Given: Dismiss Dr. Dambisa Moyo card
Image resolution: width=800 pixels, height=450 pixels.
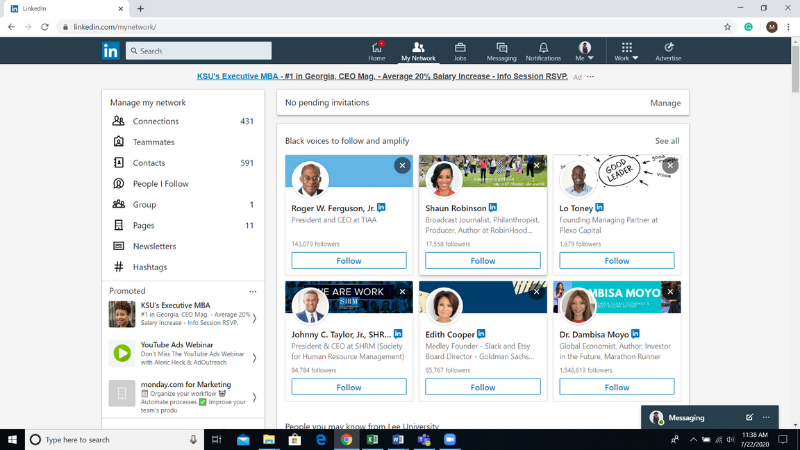Looking at the screenshot, I should pos(670,292).
